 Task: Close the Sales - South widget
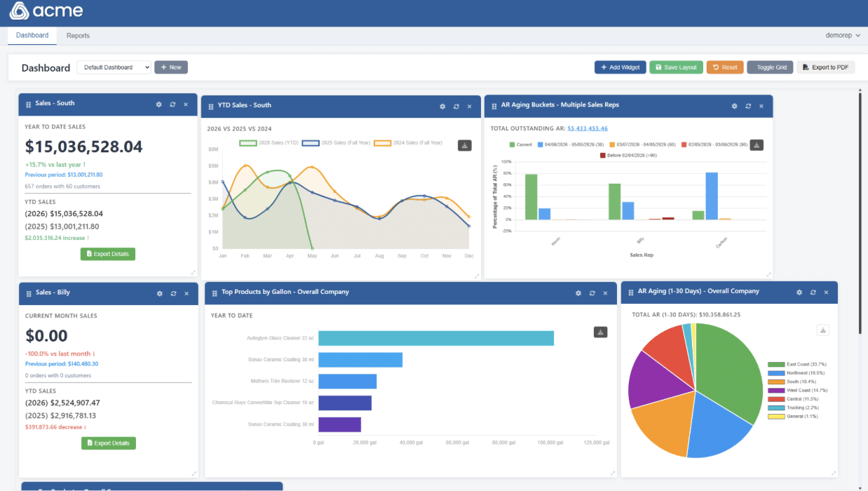click(x=186, y=104)
